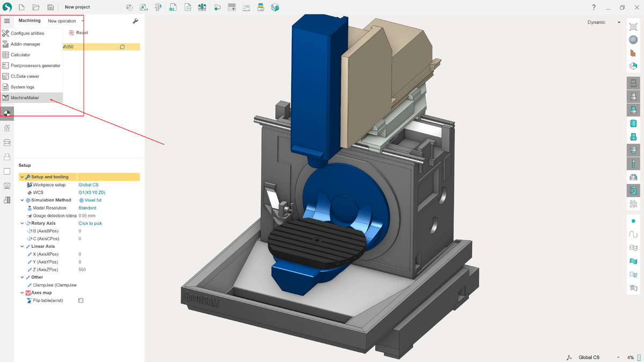Open Postprocessors generator menu entry
The height and width of the screenshot is (362, 644).
[32, 65]
